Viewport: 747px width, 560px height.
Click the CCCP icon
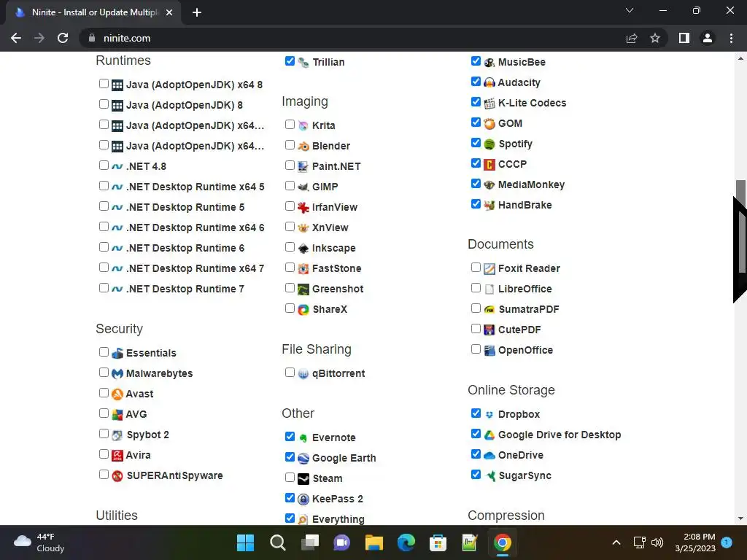pyautogui.click(x=489, y=165)
